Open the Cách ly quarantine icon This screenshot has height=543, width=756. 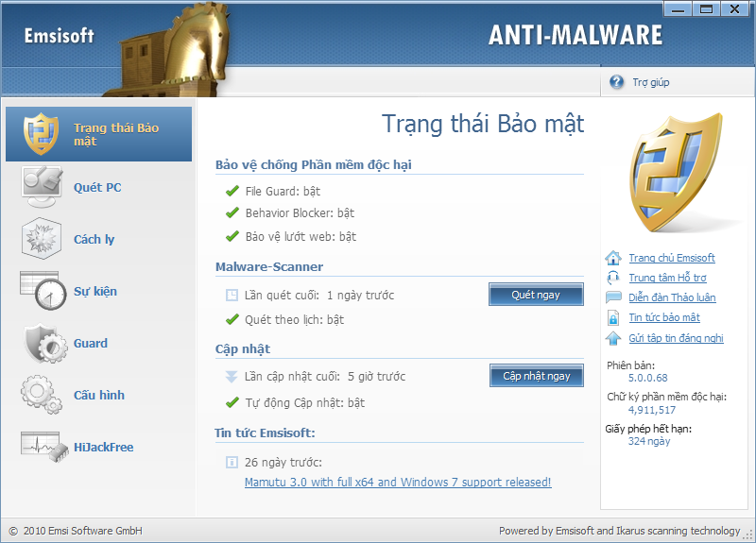pos(42,239)
